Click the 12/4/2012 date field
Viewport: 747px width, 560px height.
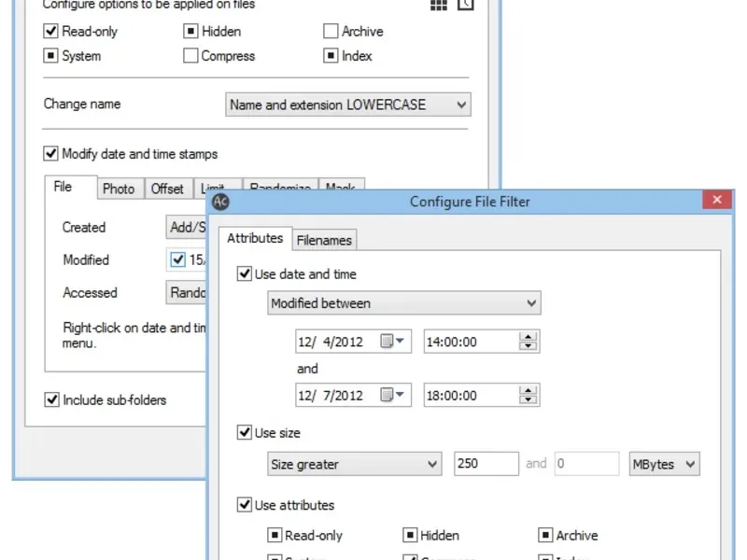coord(353,341)
